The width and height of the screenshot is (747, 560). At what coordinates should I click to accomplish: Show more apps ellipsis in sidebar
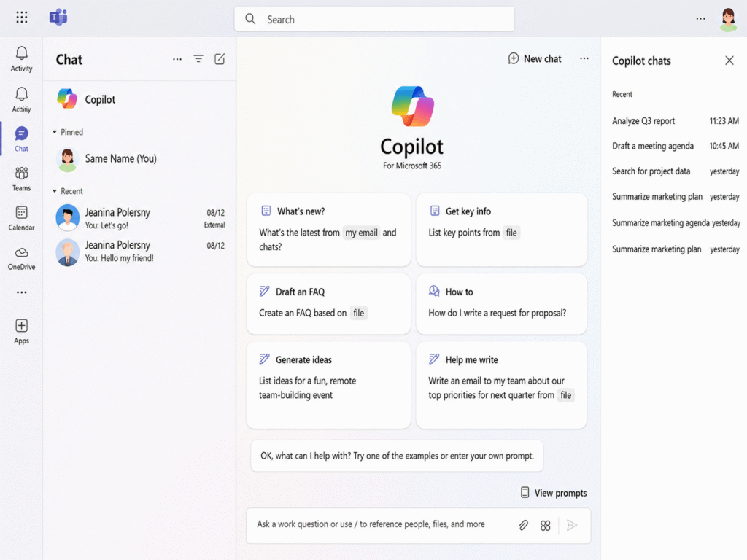(x=21, y=292)
